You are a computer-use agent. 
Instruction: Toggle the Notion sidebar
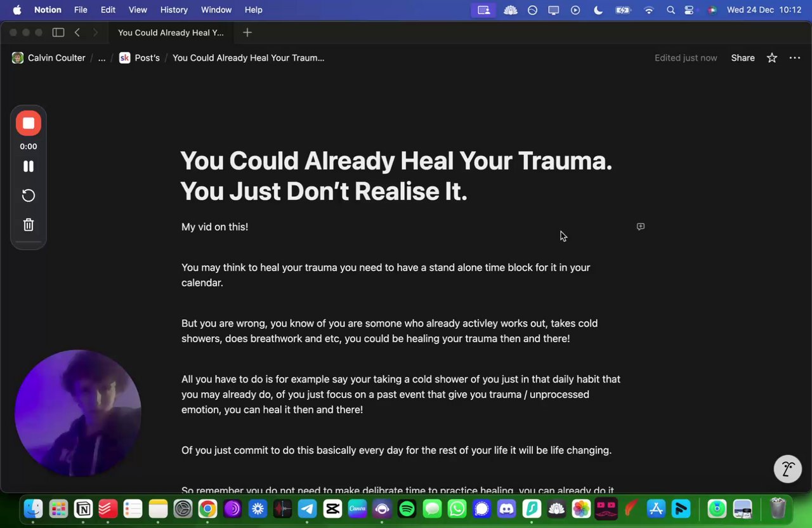coord(58,32)
